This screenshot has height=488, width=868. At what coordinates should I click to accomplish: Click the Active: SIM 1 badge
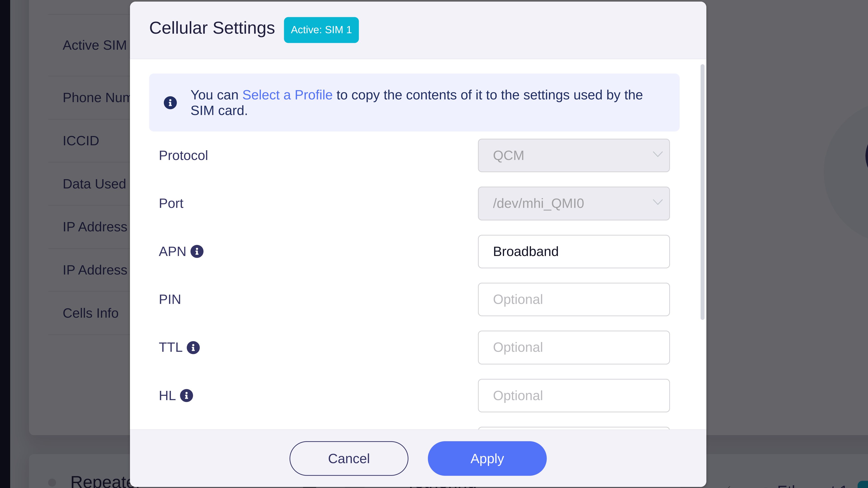click(321, 30)
